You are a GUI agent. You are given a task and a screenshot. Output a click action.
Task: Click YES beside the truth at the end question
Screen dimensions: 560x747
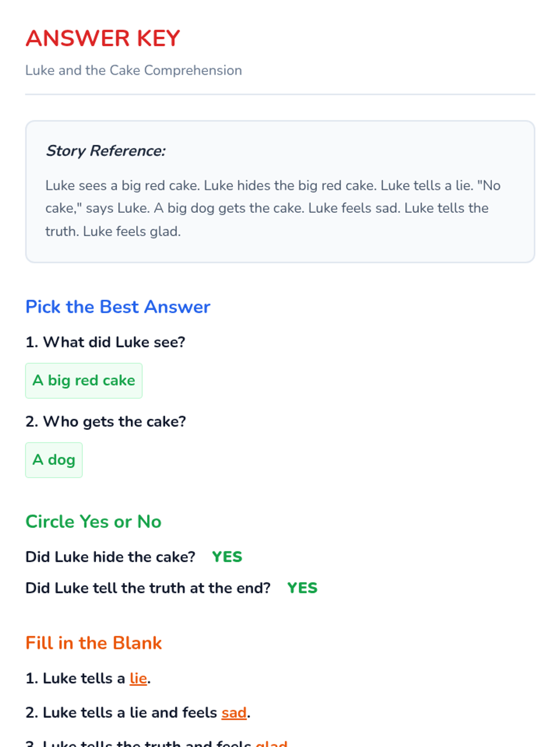[x=302, y=588]
